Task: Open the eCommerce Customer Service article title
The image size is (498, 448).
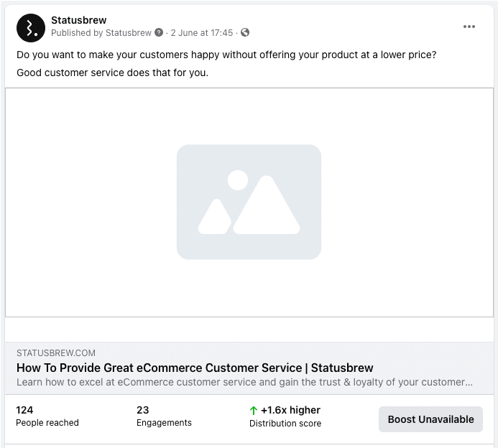Action: click(195, 368)
